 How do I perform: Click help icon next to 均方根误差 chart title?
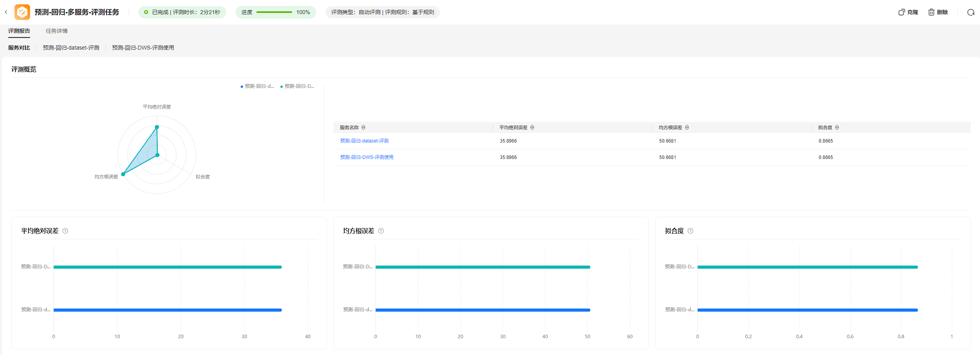click(381, 231)
